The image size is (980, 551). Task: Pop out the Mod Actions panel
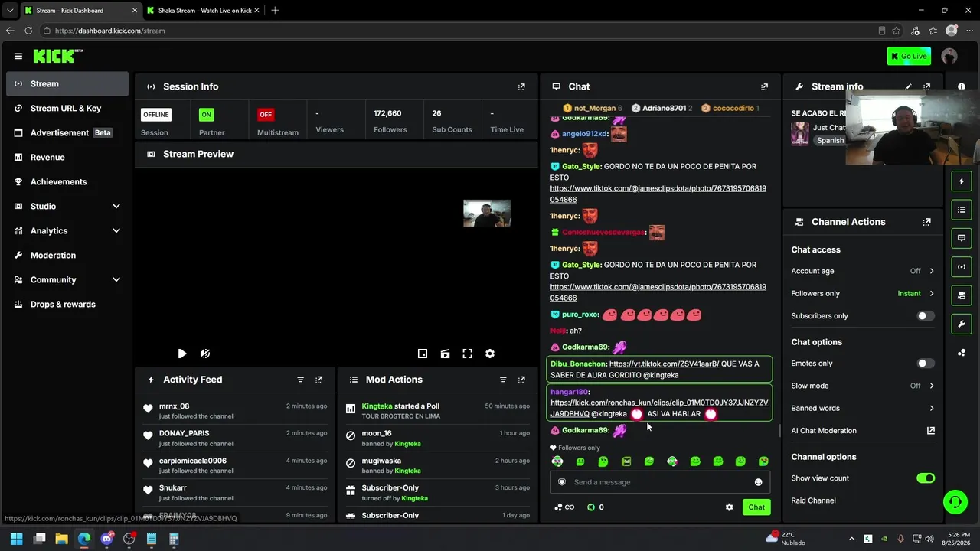pyautogui.click(x=521, y=380)
